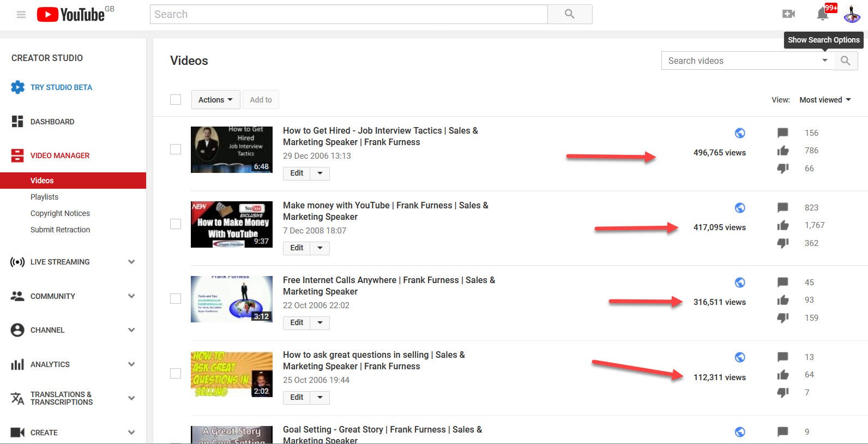This screenshot has width=868, height=444.
Task: Open Edit dropdown arrow for Free Internet Calls
Action: (320, 323)
